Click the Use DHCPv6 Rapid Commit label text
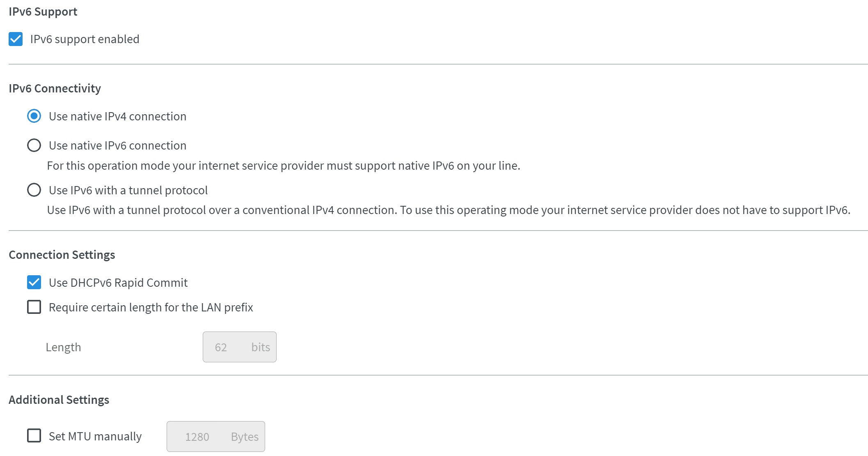The width and height of the screenshot is (868, 456). [118, 283]
